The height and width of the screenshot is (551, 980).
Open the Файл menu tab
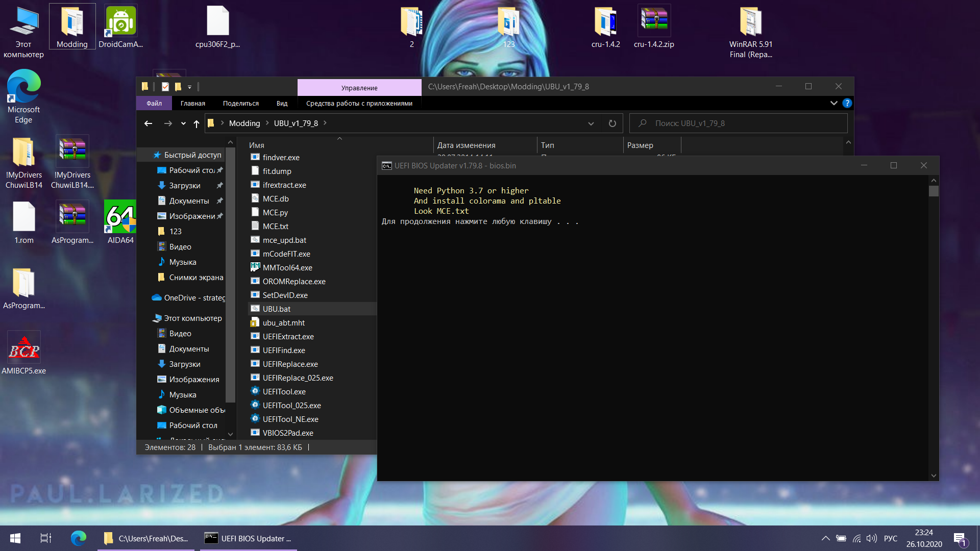pyautogui.click(x=154, y=104)
